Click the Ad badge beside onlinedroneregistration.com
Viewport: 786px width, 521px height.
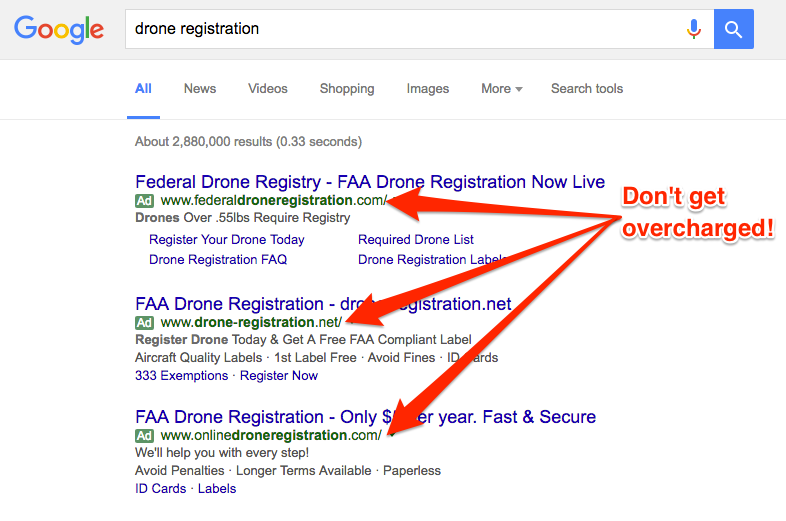pyautogui.click(x=144, y=435)
